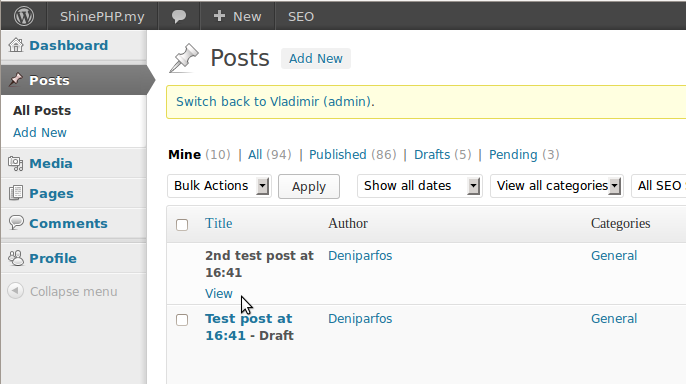Open the New menu in admin bar
This screenshot has width=686, height=384.
pos(238,17)
